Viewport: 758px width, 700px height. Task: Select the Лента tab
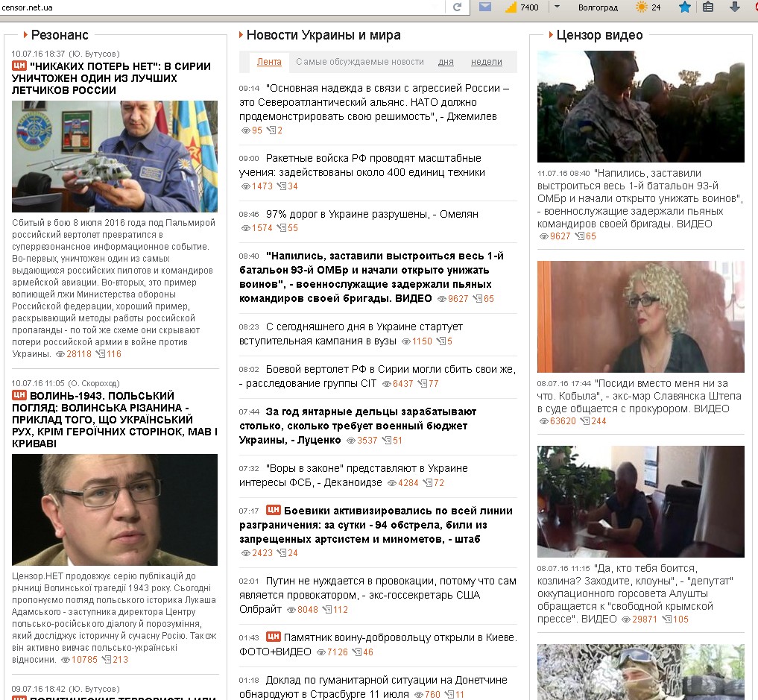tap(269, 62)
